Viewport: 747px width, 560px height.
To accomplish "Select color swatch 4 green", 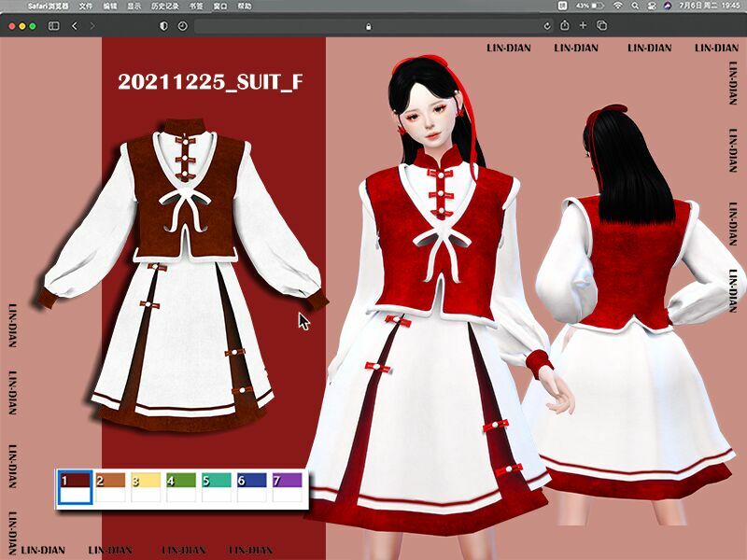I will pos(181,487).
